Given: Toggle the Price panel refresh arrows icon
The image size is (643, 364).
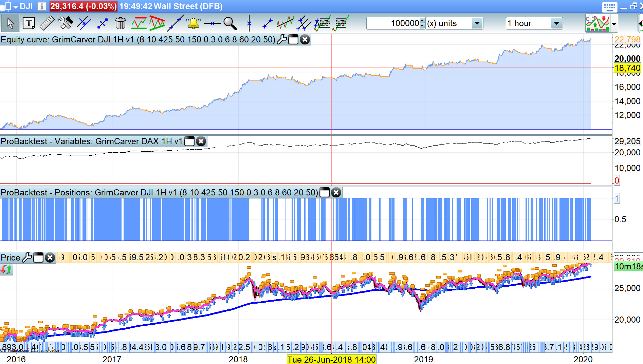Looking at the screenshot, I should [6, 270].
